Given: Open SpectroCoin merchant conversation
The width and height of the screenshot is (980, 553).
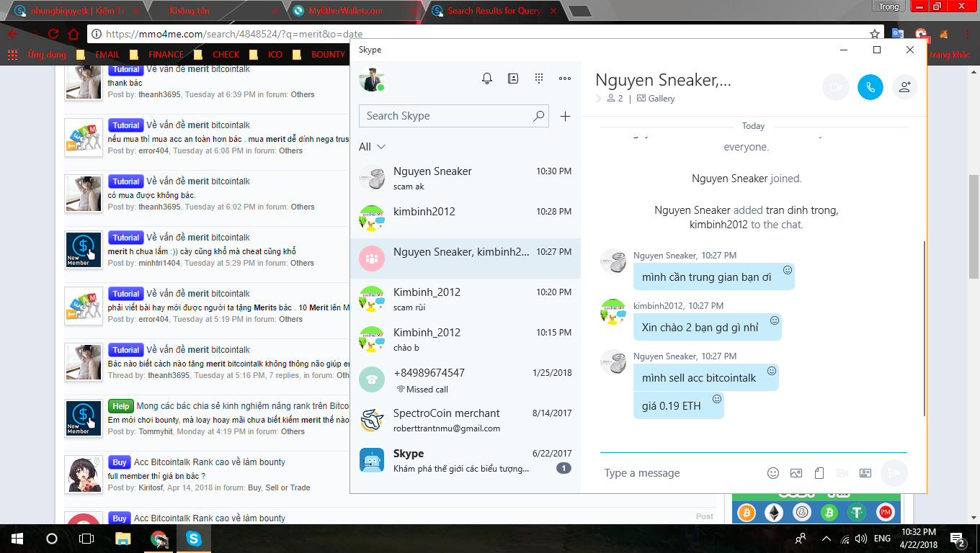Looking at the screenshot, I should pos(465,420).
